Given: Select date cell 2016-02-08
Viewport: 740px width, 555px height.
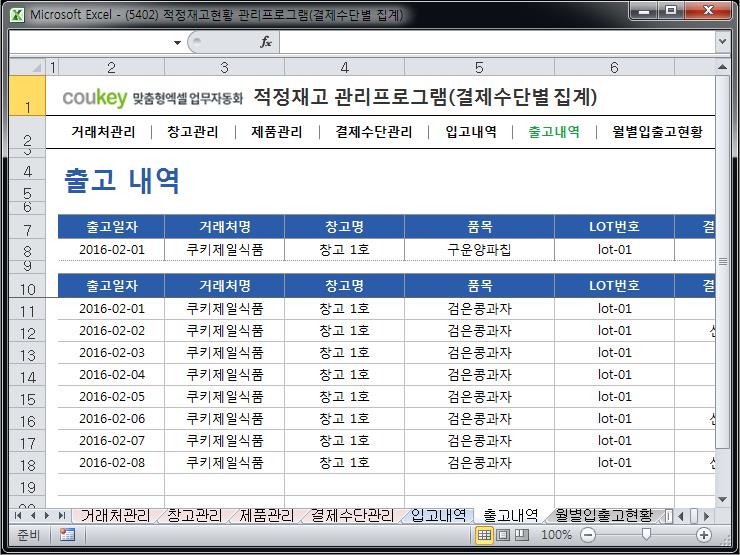Looking at the screenshot, I should coord(111,462).
